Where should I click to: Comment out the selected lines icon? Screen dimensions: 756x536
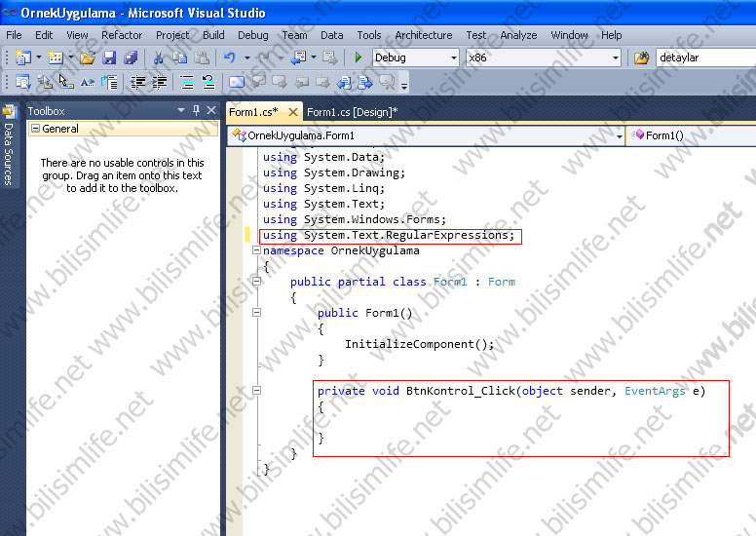tap(187, 83)
